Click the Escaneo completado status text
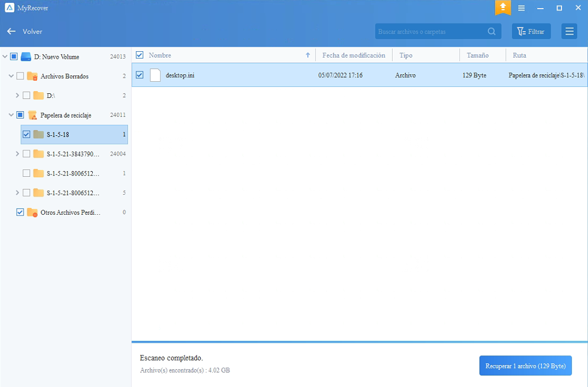Screen dimensions: 588x387 171,358
